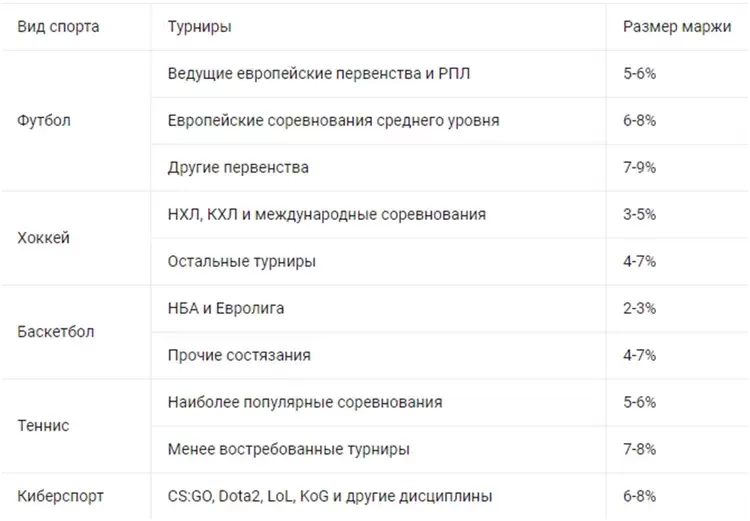Click the 2-3% margin value
The height and width of the screenshot is (521, 750).
(x=640, y=308)
